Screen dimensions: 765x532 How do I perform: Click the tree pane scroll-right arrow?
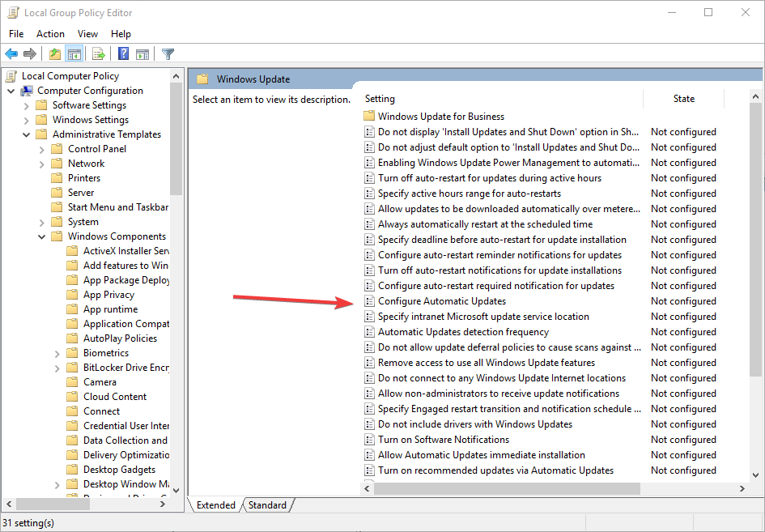click(x=163, y=504)
